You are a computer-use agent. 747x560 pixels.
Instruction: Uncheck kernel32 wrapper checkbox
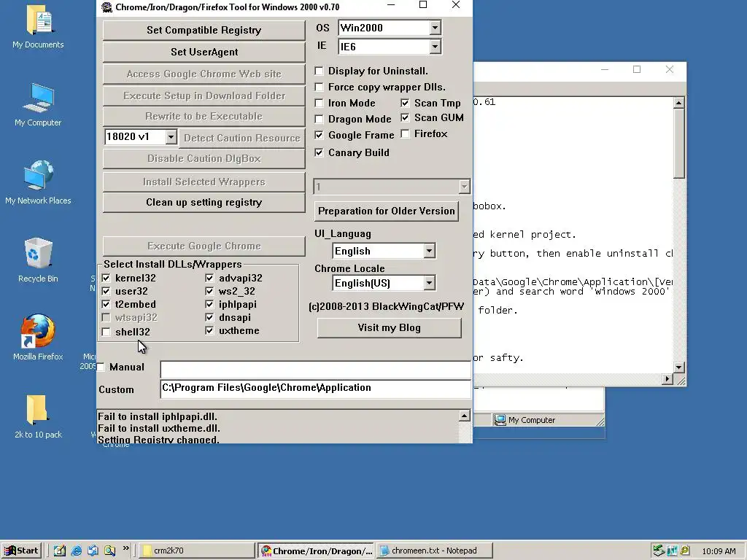pos(107,278)
